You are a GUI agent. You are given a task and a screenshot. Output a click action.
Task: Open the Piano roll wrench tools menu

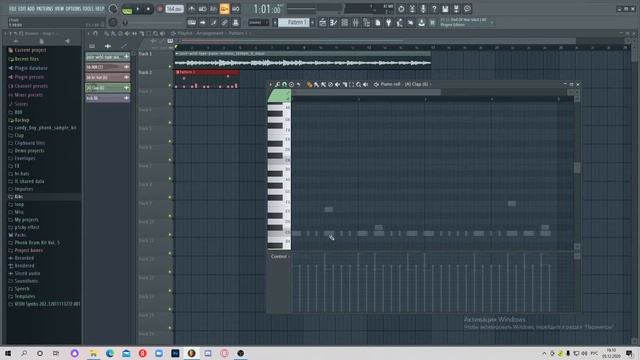(x=278, y=84)
